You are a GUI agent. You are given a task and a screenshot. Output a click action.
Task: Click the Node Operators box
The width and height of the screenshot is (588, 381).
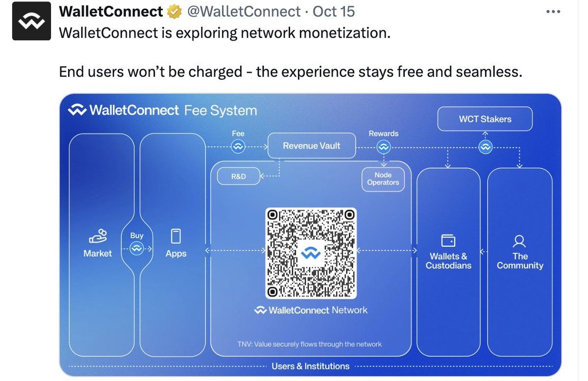pos(383,179)
